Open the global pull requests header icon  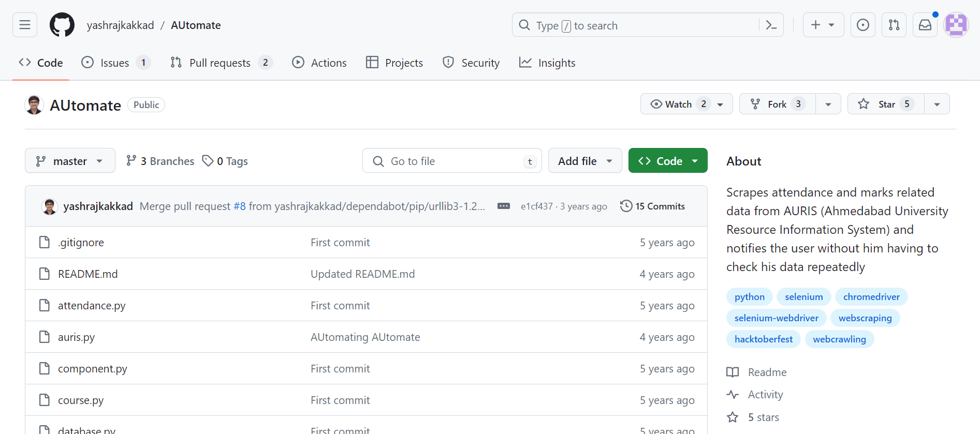pos(894,25)
